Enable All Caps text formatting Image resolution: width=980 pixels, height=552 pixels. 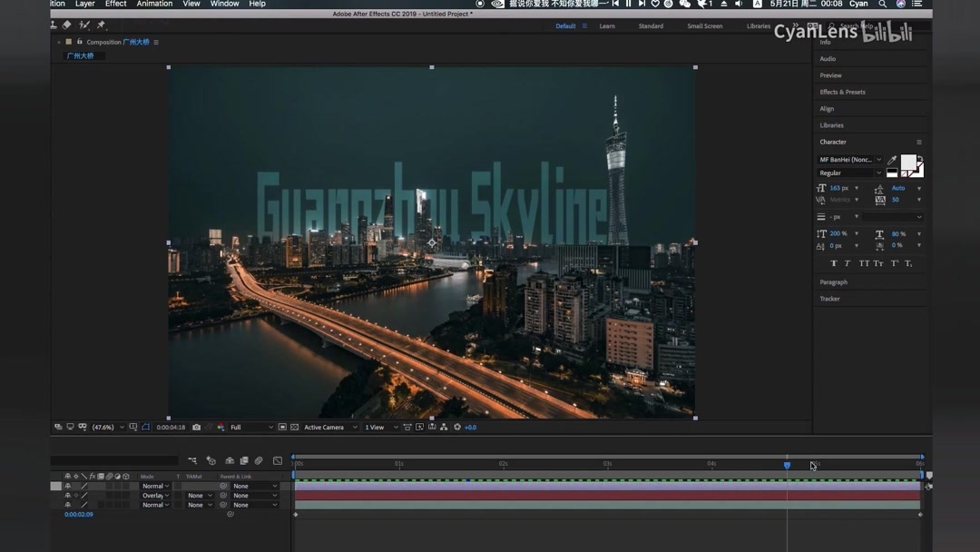(x=864, y=262)
